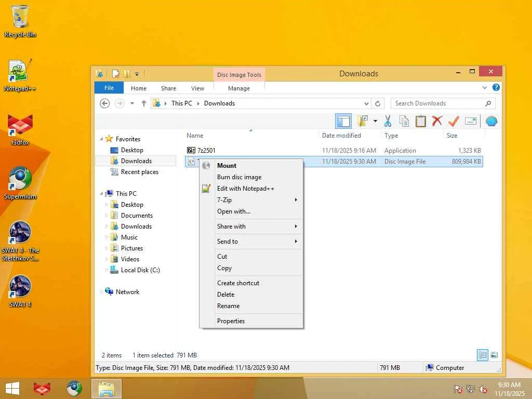Select Pictures under This PC
Image resolution: width=532 pixels, height=399 pixels.
tap(131, 248)
